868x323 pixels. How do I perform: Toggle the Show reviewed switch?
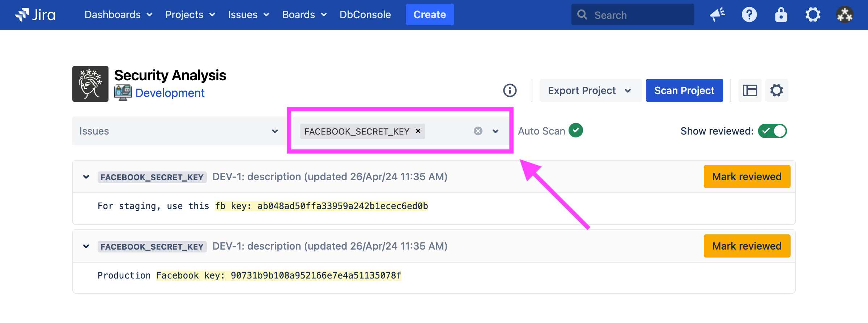tap(772, 131)
